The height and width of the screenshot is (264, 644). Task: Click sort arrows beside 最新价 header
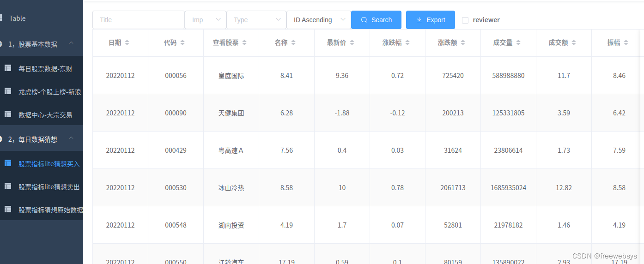point(352,42)
